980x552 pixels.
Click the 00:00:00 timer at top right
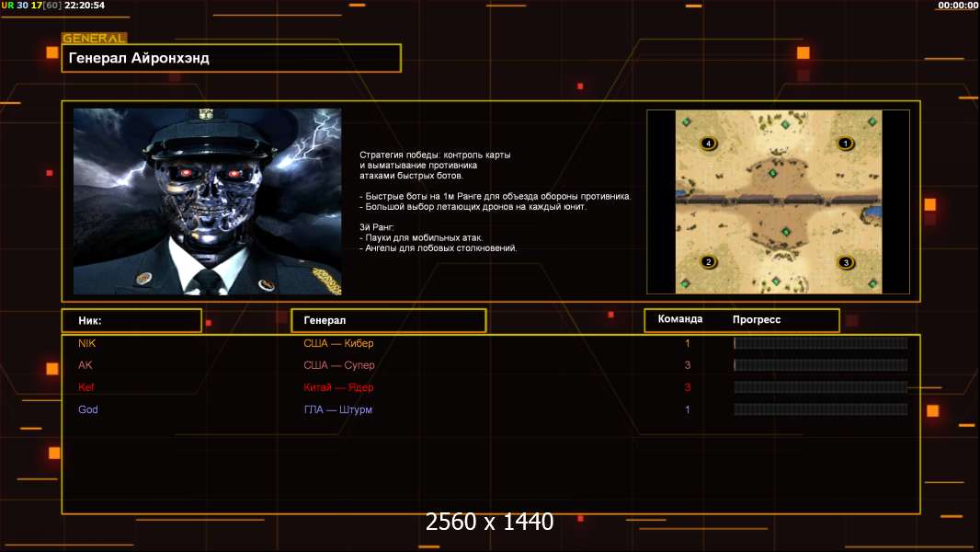coord(958,5)
